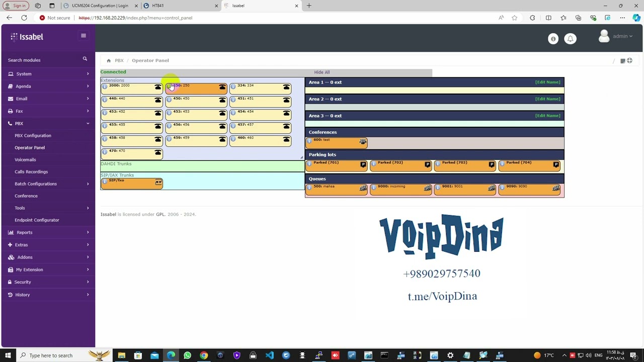Reload the page with the refresh button
This screenshot has height=362, width=644.
click(x=24, y=18)
